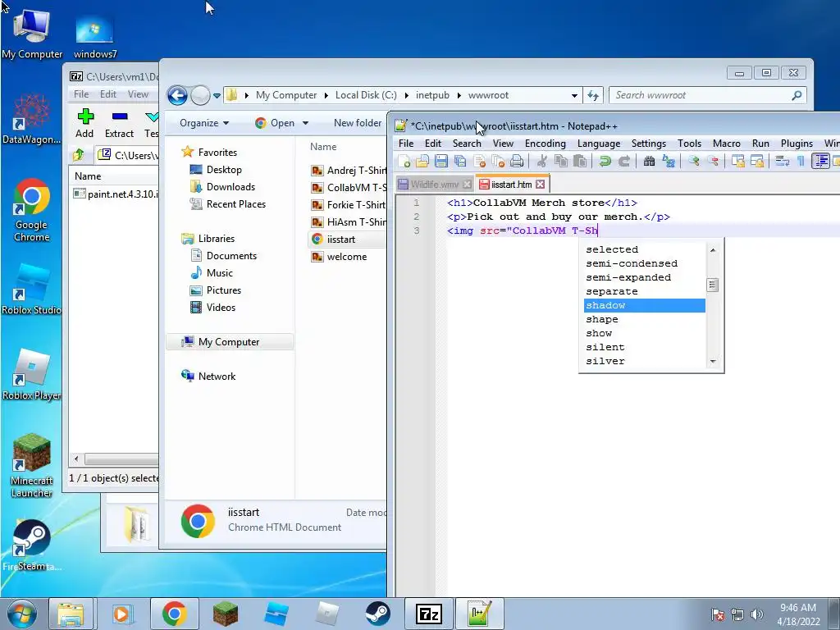This screenshot has width=840, height=630.
Task: Select 'shadow' in autocomplete list
Action: click(645, 305)
